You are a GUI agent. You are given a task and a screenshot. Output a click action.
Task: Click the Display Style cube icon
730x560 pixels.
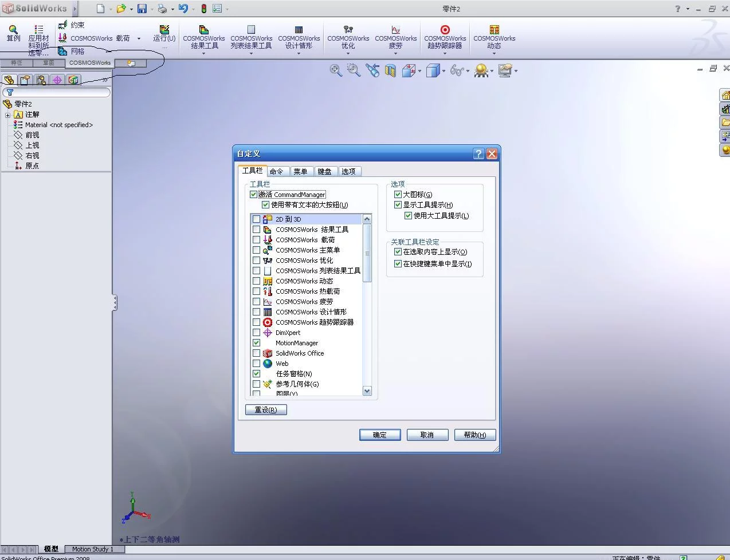(433, 70)
